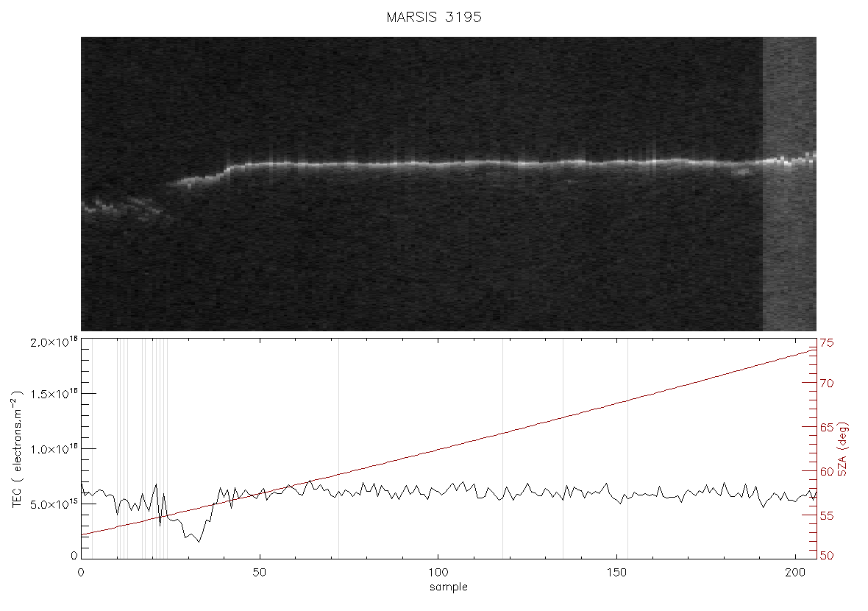Click the 'sample' x-axis label
Screen dimensions: 868x611
point(449,587)
